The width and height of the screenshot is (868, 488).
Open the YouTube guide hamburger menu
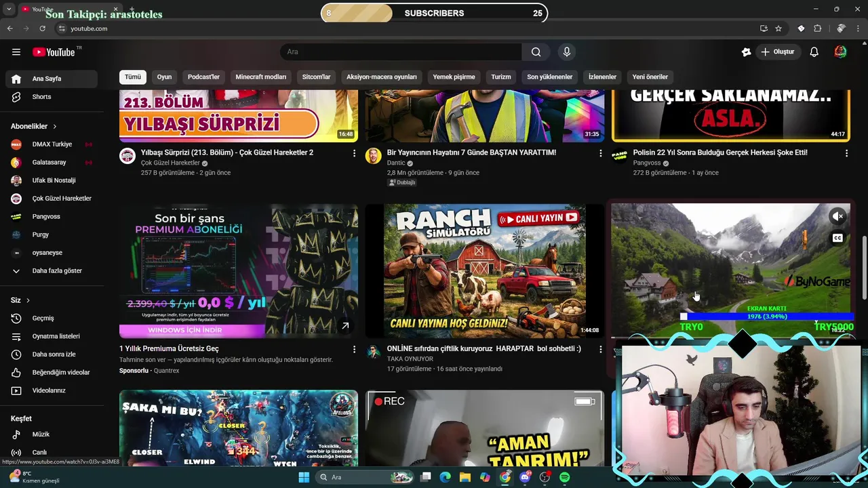point(16,52)
